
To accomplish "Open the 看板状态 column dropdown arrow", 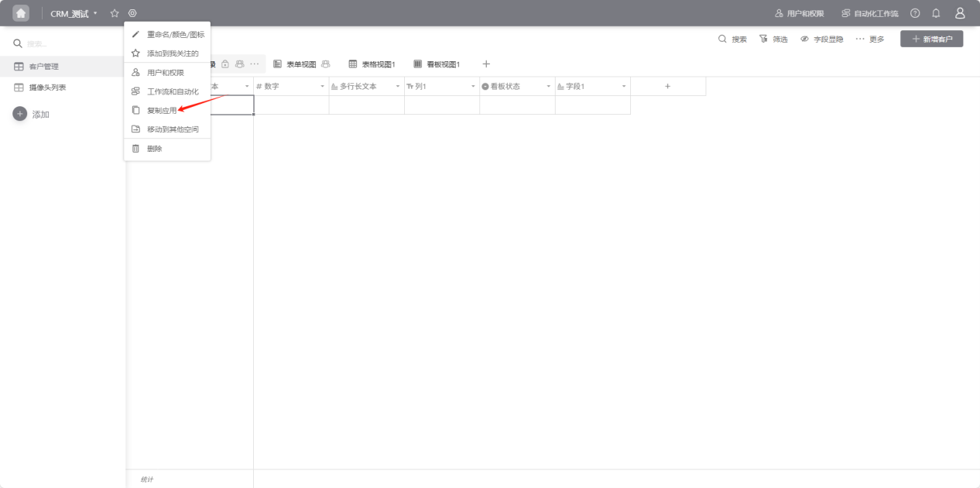I will point(549,87).
